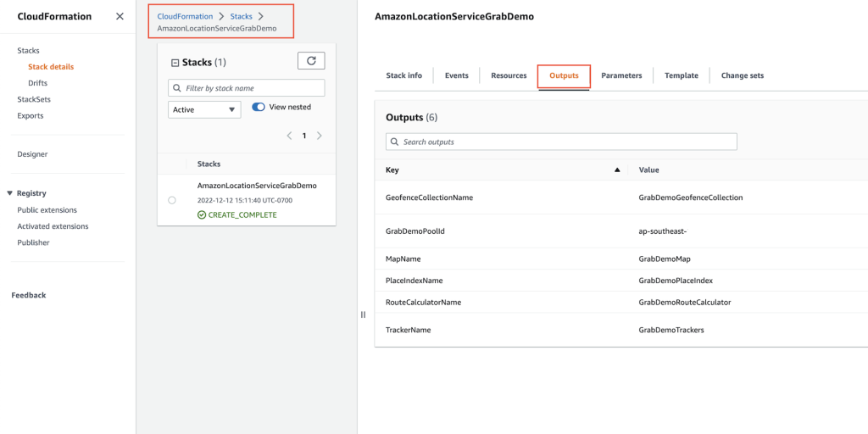Collapse the Registry section

9,193
